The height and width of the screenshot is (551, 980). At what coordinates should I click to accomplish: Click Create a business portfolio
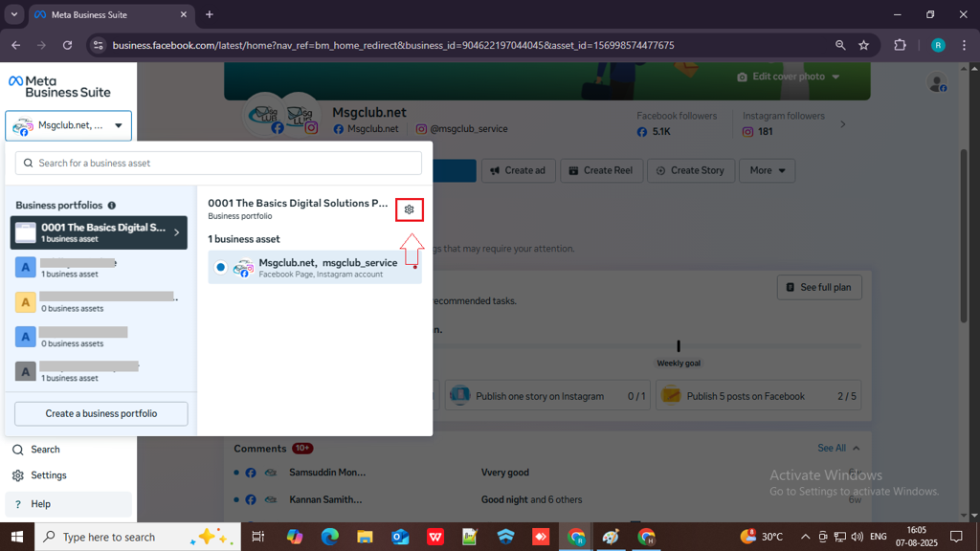pos(101,413)
